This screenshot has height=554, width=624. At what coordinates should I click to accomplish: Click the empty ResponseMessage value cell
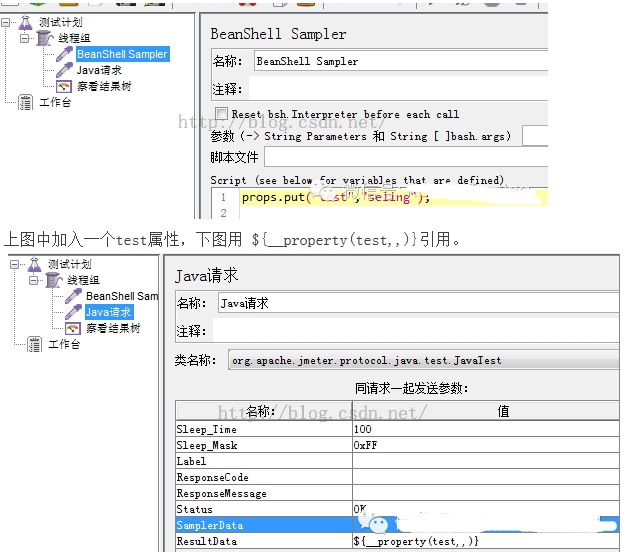(486, 493)
